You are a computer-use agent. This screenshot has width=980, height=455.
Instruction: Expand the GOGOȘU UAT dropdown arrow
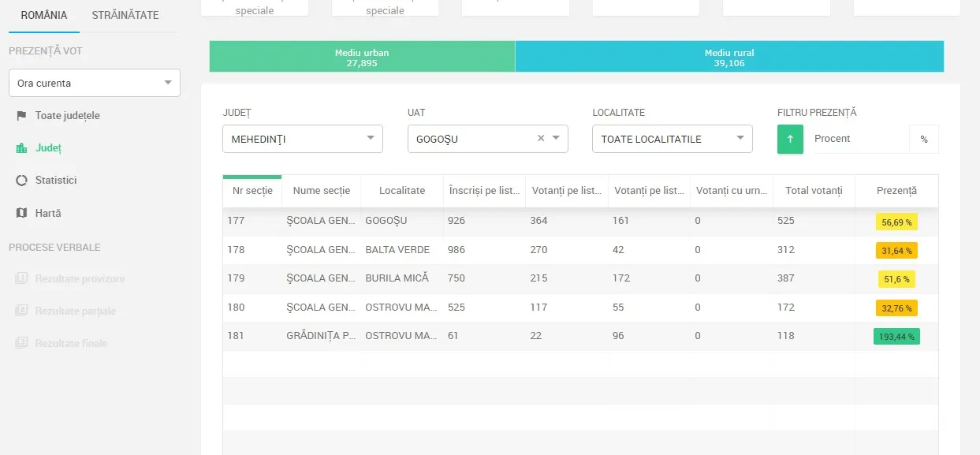[x=557, y=139]
